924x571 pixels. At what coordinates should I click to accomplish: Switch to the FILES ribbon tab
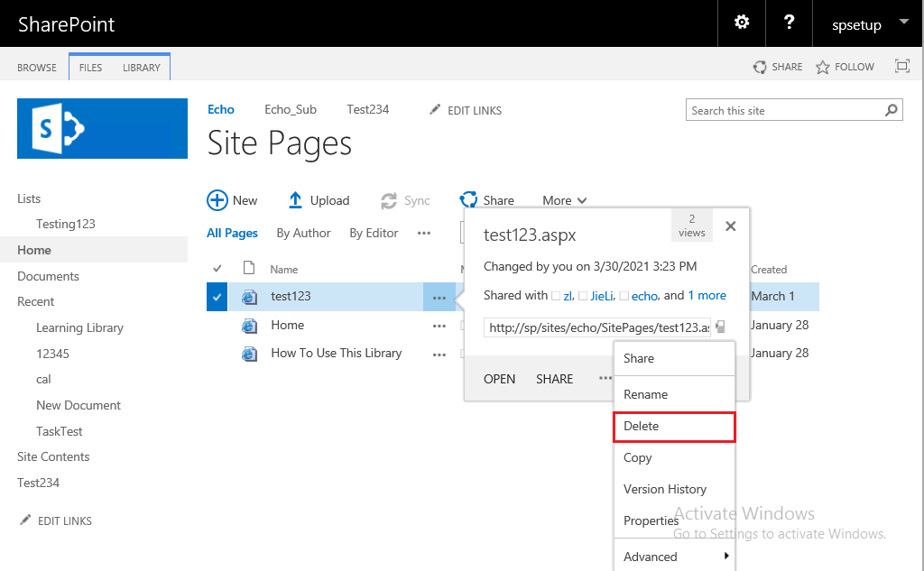point(91,68)
